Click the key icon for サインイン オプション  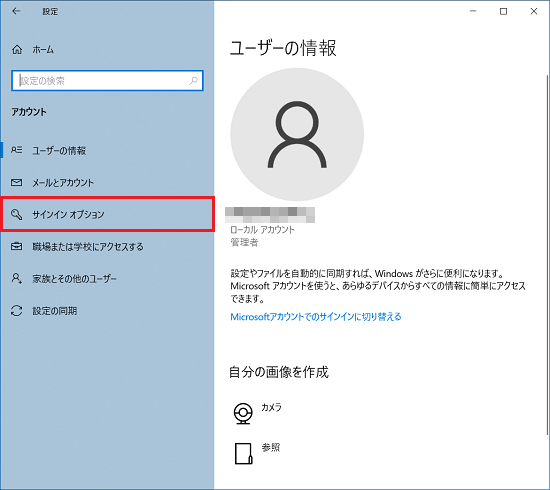(x=16, y=214)
